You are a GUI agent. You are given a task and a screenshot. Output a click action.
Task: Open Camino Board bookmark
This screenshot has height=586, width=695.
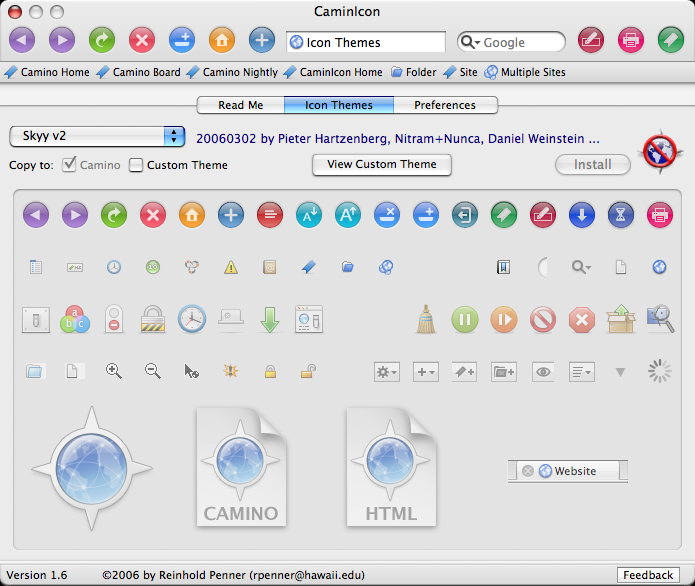pos(139,72)
